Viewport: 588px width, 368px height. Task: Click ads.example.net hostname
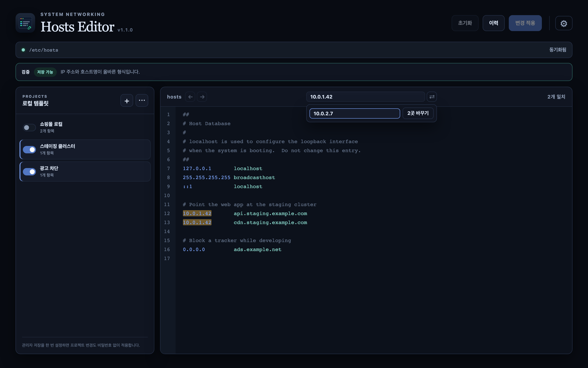(257, 249)
